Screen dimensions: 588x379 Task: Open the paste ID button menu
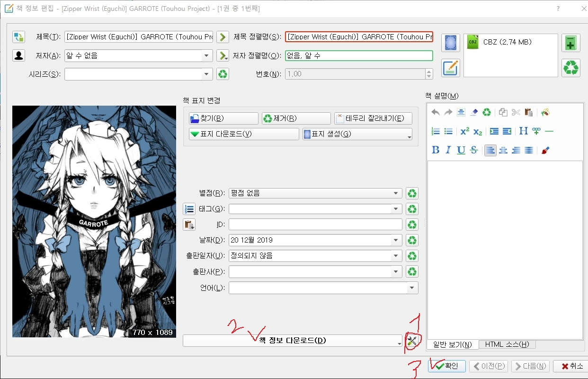(x=189, y=225)
